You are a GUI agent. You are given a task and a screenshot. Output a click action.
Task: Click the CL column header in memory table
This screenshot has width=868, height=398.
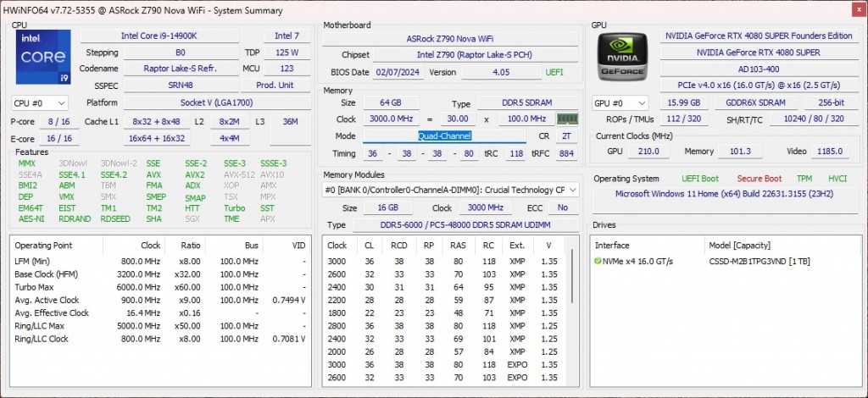(370, 245)
